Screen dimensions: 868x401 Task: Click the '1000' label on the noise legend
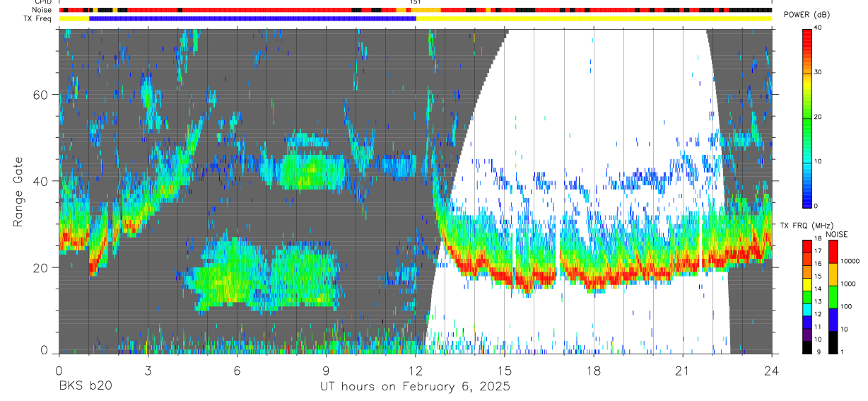(850, 284)
